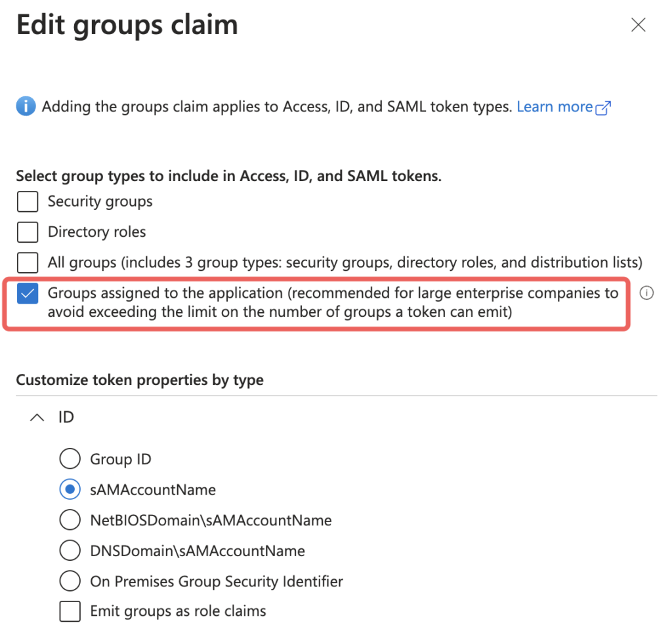
Task: Close the Edit groups claim panel
Action: (638, 25)
